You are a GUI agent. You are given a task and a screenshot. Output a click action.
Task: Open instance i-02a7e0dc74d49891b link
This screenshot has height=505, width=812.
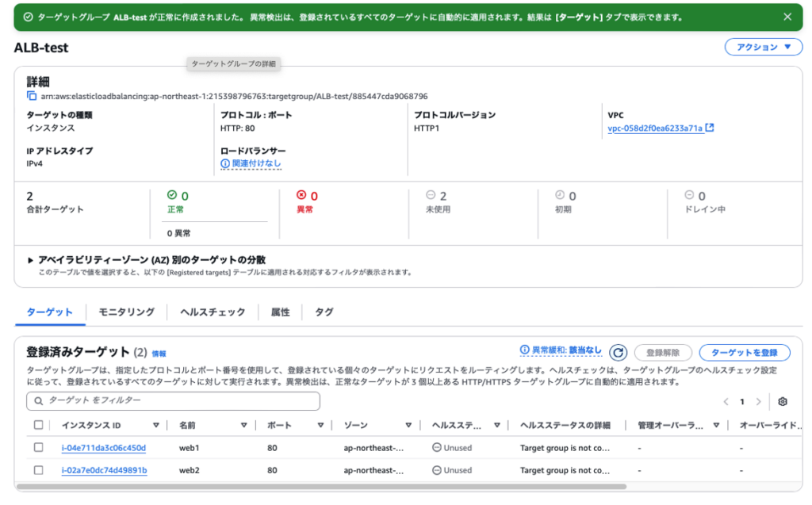[104, 471]
